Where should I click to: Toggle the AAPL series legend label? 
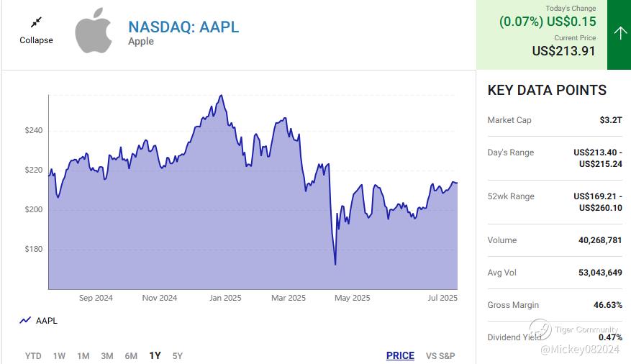pos(47,321)
